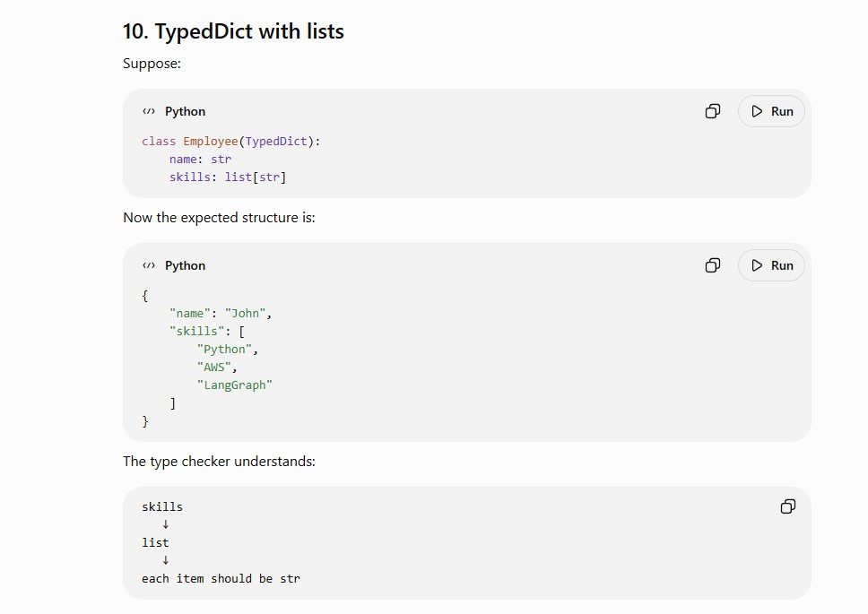Click the line 'skills: list[str]'

tap(228, 177)
